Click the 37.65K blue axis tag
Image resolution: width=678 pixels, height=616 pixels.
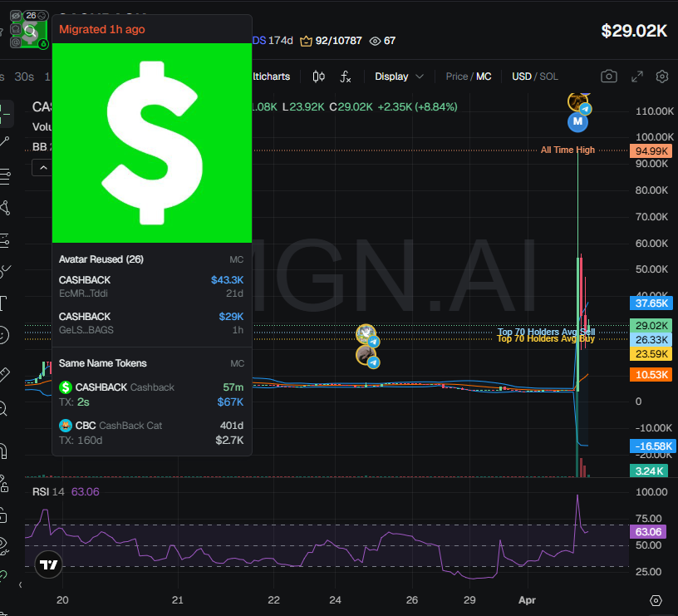point(651,303)
